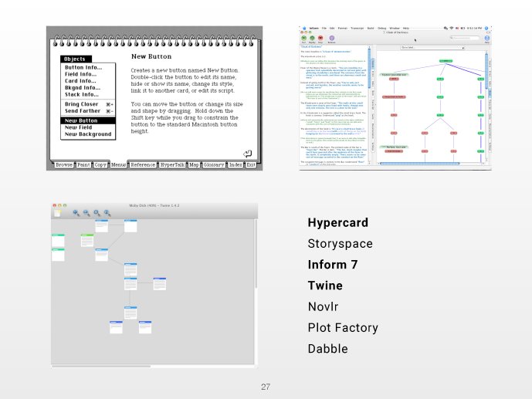Click the 'Storyspace' list entry on the slide
This screenshot has height=399, width=532.
click(341, 244)
